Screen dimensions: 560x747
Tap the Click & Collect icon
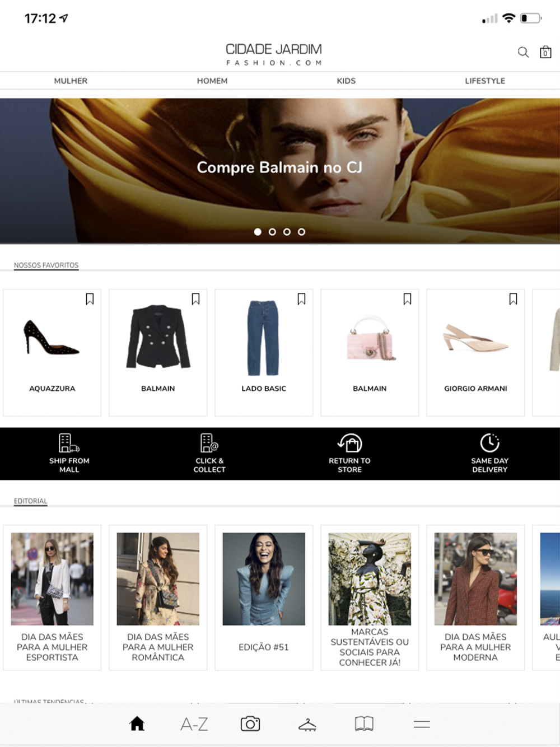tap(209, 442)
